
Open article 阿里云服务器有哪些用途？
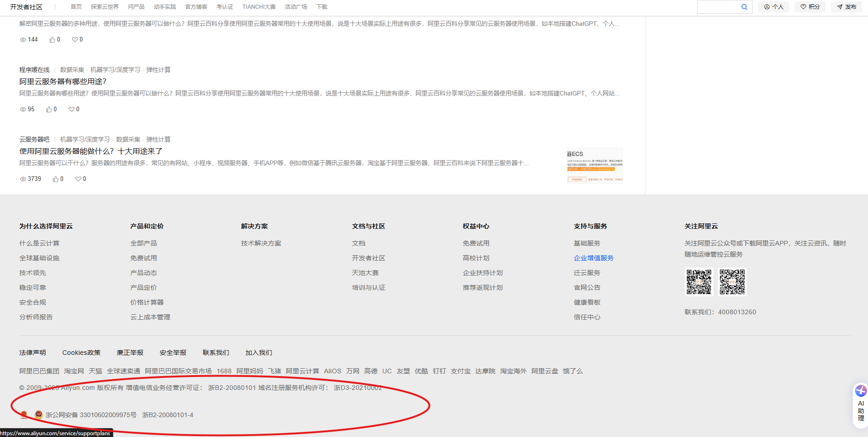63,82
